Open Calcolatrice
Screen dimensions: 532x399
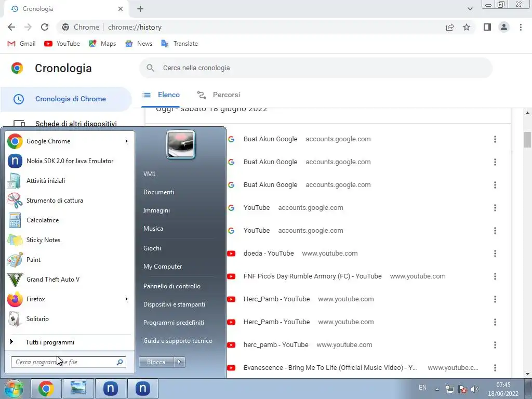(x=69, y=220)
